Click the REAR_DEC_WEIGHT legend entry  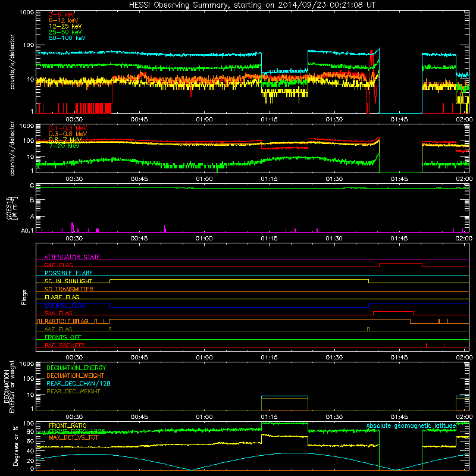[x=73, y=392]
